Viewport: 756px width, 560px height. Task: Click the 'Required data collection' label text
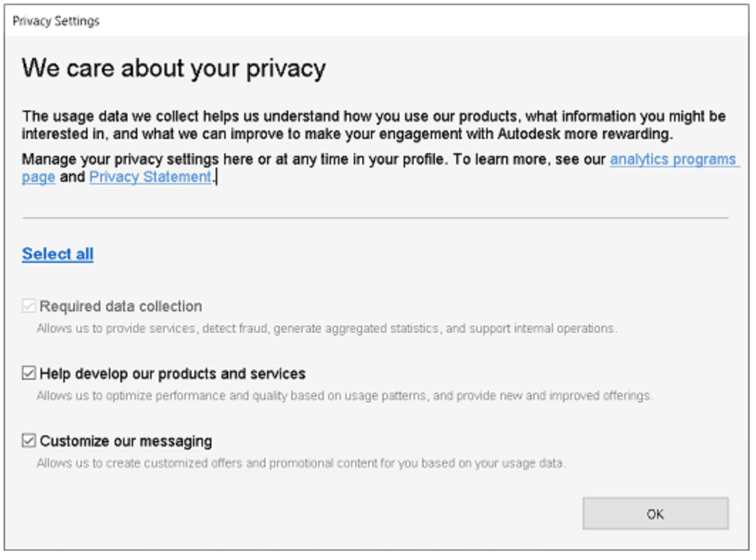(x=120, y=306)
